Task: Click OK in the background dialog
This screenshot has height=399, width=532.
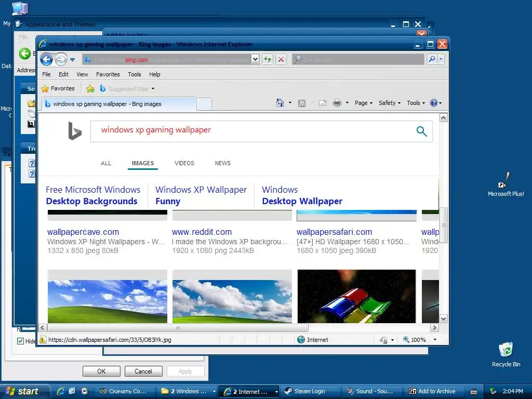Action: (x=101, y=371)
